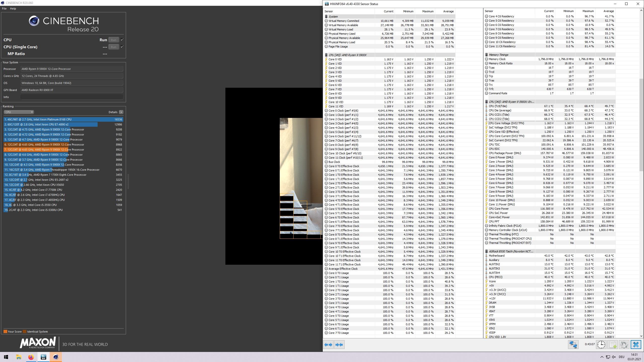Viewport: 644px width, 362px height.
Task: Click the left Sensor column header
Action: (349, 11)
